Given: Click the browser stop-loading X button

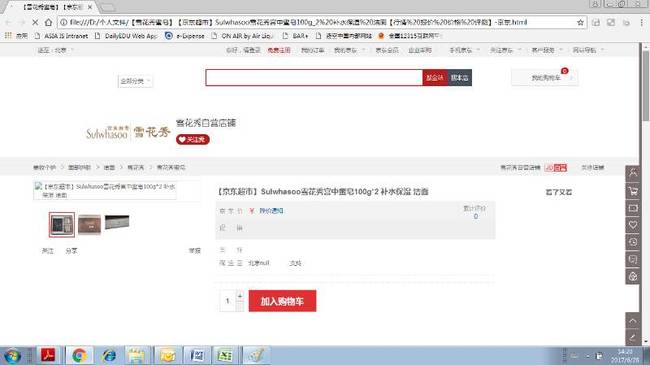Looking at the screenshot, I should tap(35, 22).
